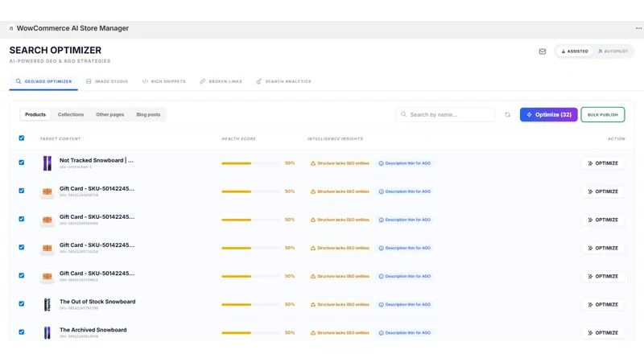The image size is (644, 362).
Task: Click AGO description chip for Archived Snowboard
Action: pos(405,333)
